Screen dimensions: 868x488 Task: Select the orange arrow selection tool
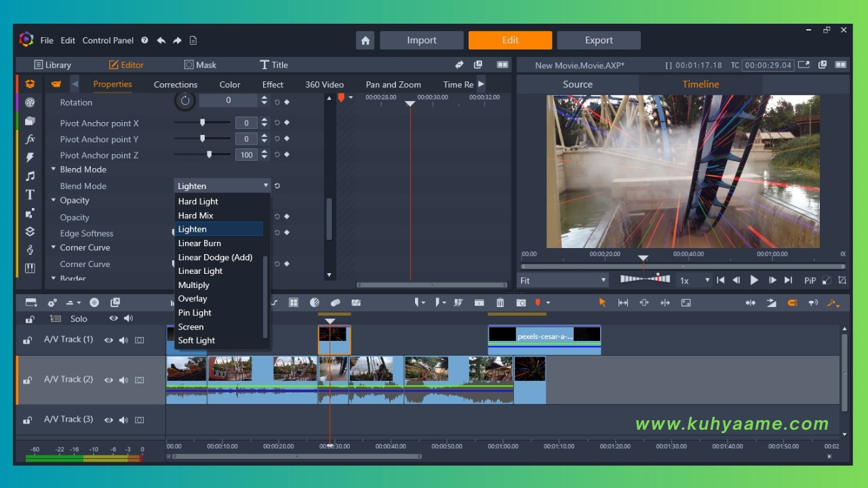(x=602, y=303)
